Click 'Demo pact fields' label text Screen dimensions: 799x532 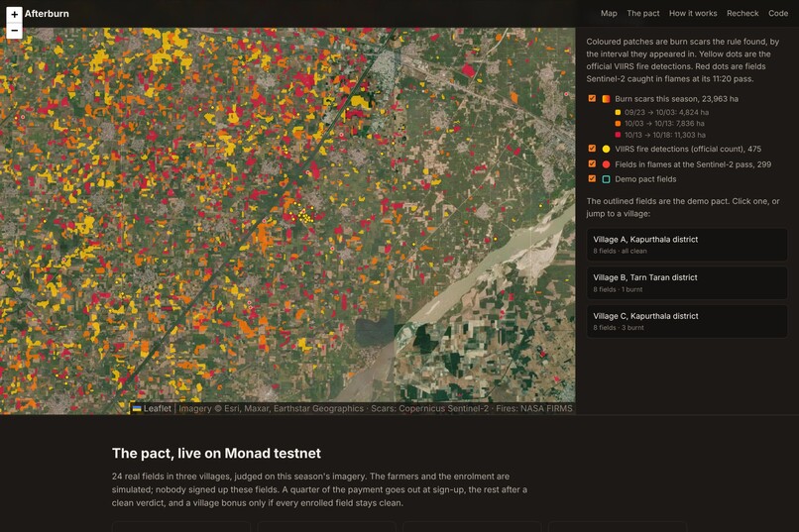pos(645,179)
